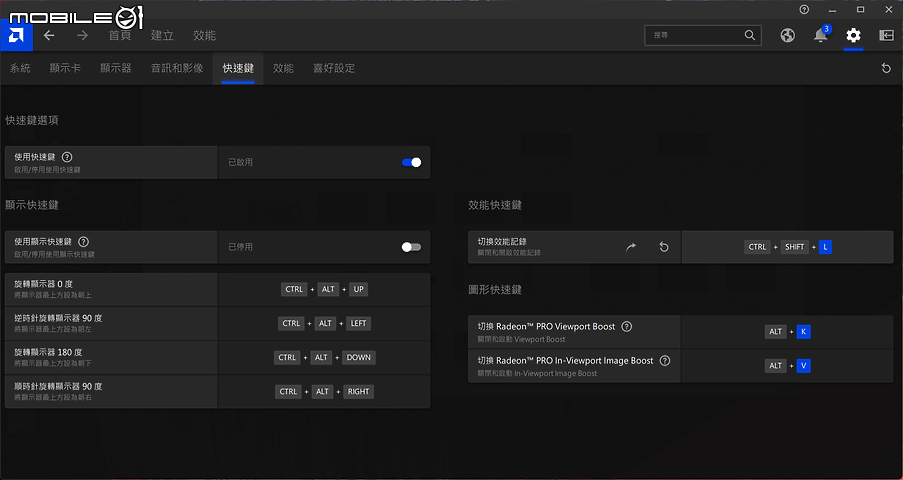Viewport: 903px width, 480px height.
Task: Click the search input field
Action: coord(695,35)
